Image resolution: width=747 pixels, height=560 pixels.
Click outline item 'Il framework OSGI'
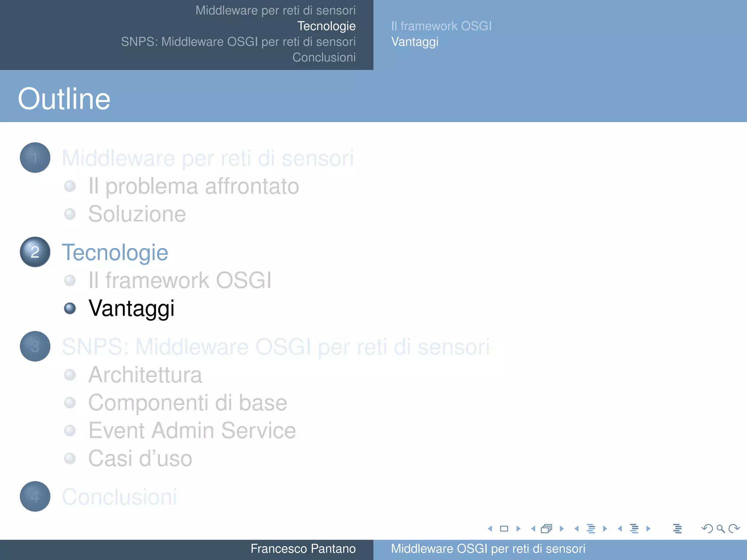180,280
